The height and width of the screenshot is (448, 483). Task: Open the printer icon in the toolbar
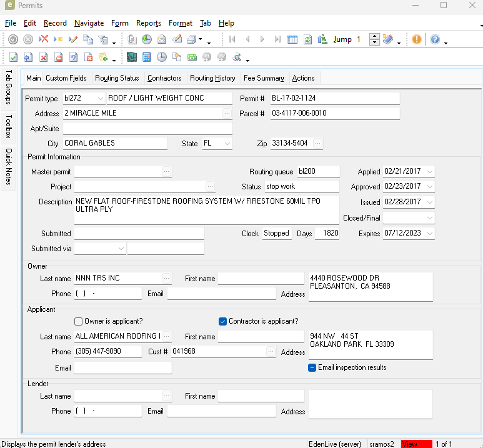[x=192, y=39]
